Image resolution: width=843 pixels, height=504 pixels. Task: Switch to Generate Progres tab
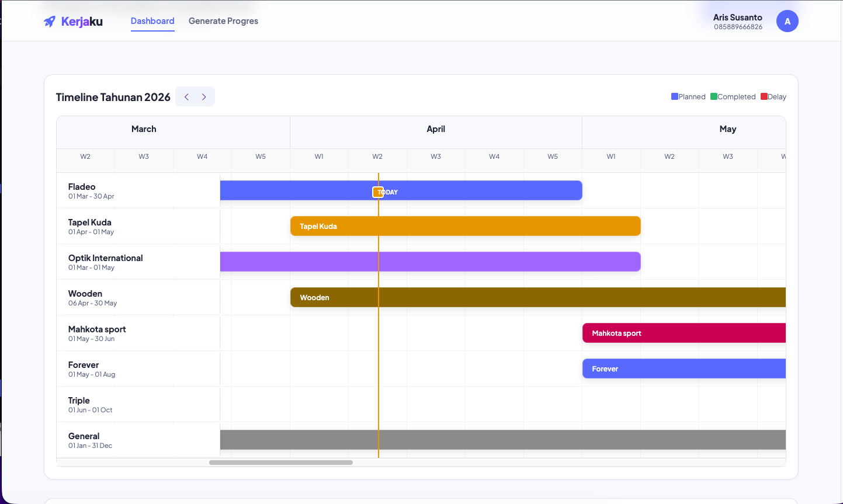[223, 21]
